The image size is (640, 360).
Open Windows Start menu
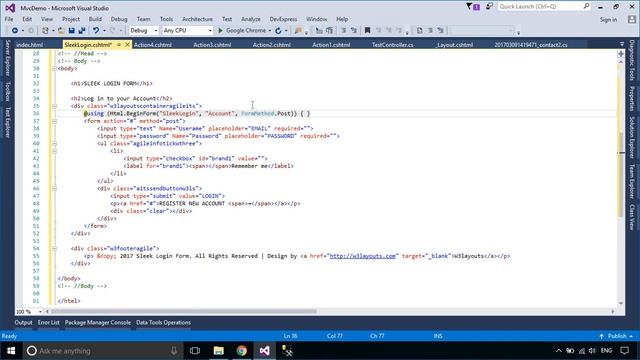tap(11, 351)
